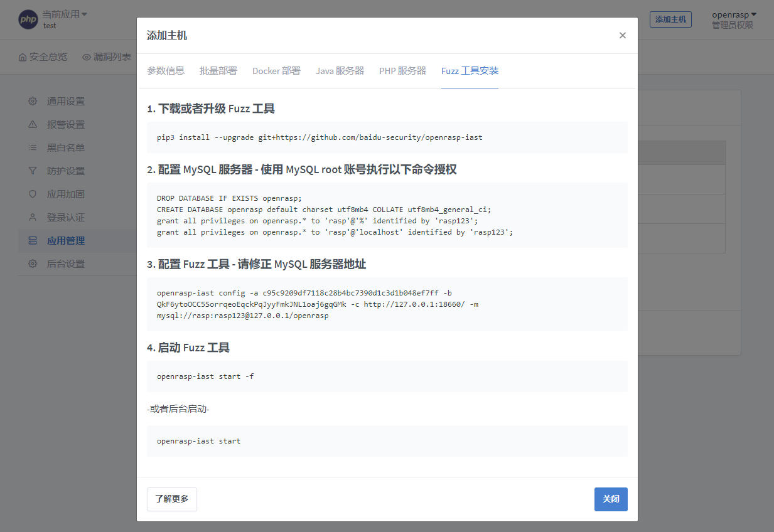Screen dimensions: 774x532
Task: Click the warning triangle icon for 报警设置
Action: coord(33,124)
